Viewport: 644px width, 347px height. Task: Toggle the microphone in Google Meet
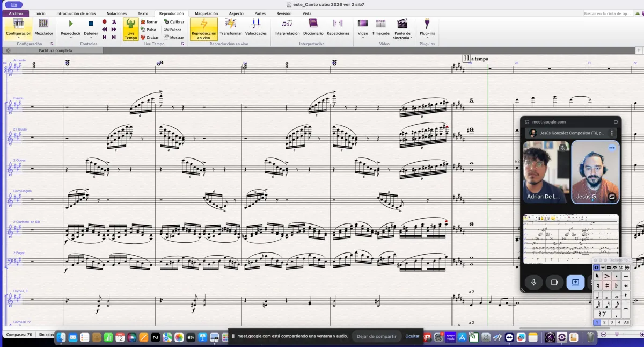(x=533, y=282)
